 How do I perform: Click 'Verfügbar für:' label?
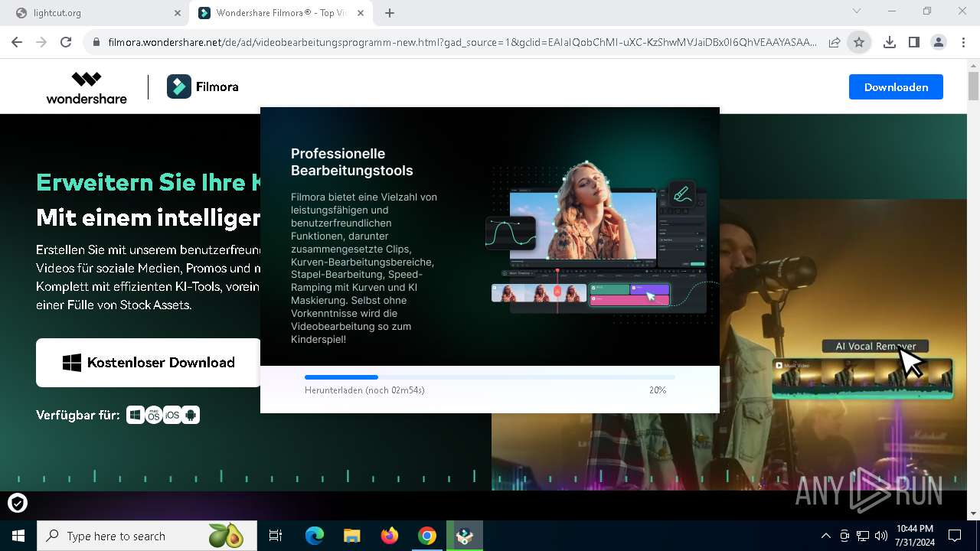pyautogui.click(x=78, y=415)
